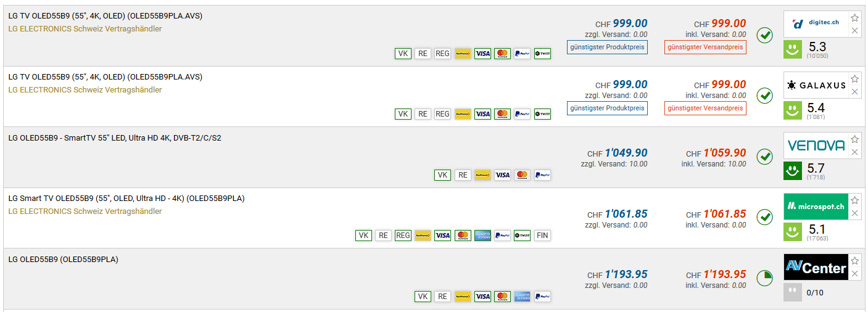The image size is (868, 312).
Task: Hide the Venova offer using its X
Action: pyautogui.click(x=854, y=152)
